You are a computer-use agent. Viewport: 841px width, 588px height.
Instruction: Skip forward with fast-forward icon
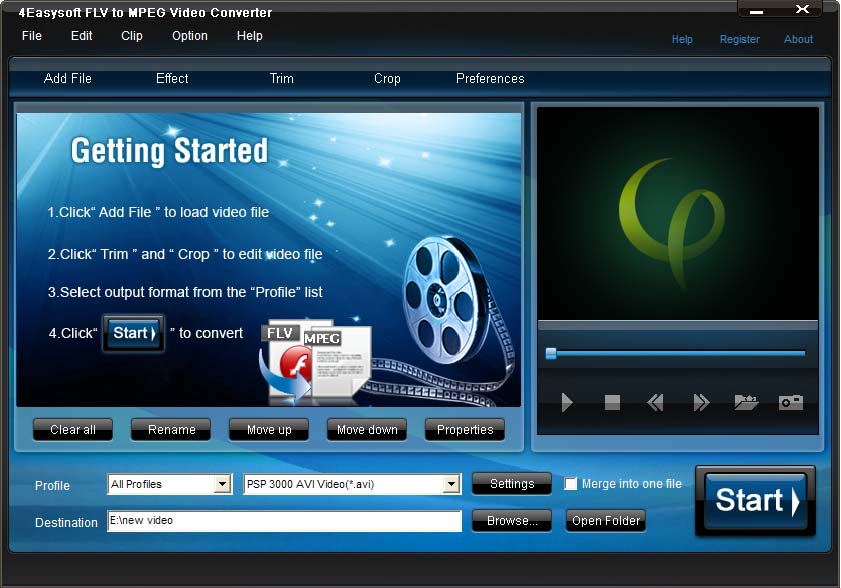click(x=701, y=402)
